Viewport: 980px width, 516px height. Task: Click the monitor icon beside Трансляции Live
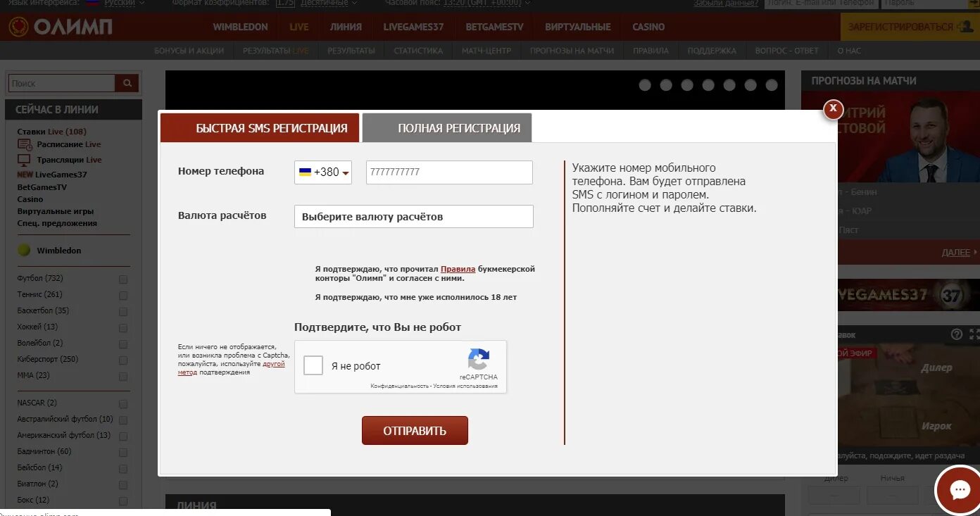(25, 160)
